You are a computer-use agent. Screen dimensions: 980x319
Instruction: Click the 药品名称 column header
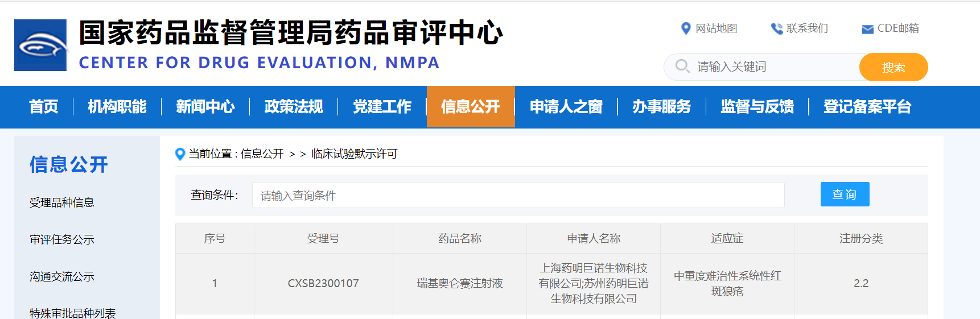coord(460,239)
